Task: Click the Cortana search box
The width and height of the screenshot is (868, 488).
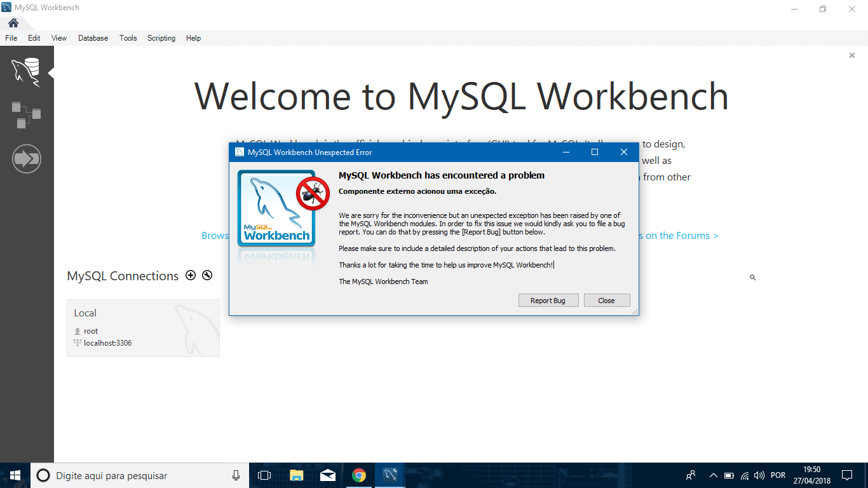Action: pyautogui.click(x=140, y=475)
